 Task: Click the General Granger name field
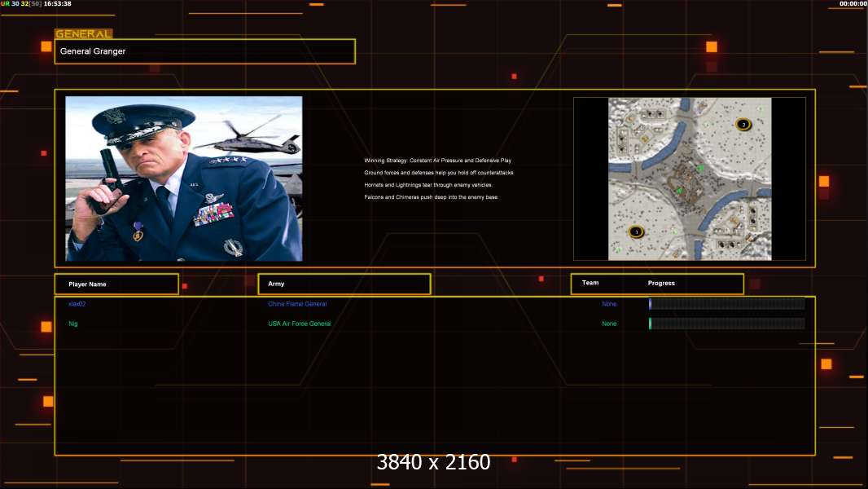click(x=204, y=51)
